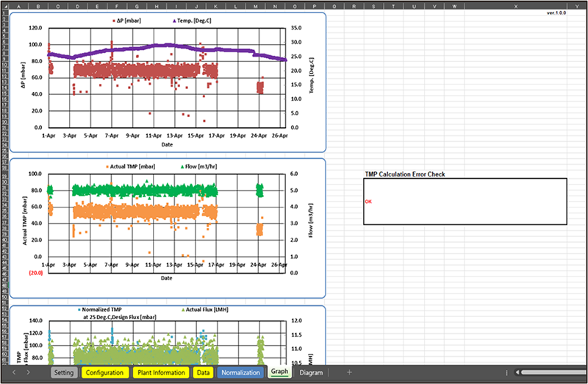Switch to the Configuration sheet tab

104,373
